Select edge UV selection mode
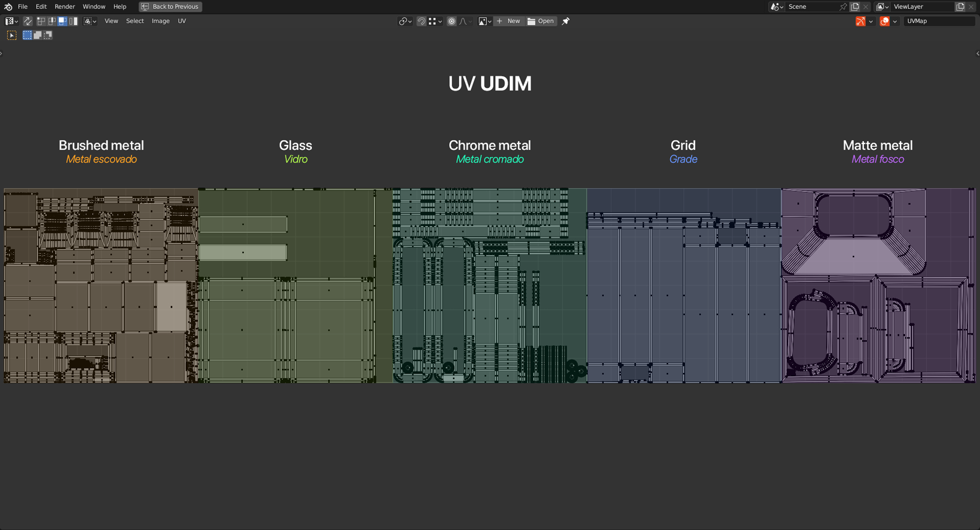Image resolution: width=980 pixels, height=530 pixels. click(52, 21)
